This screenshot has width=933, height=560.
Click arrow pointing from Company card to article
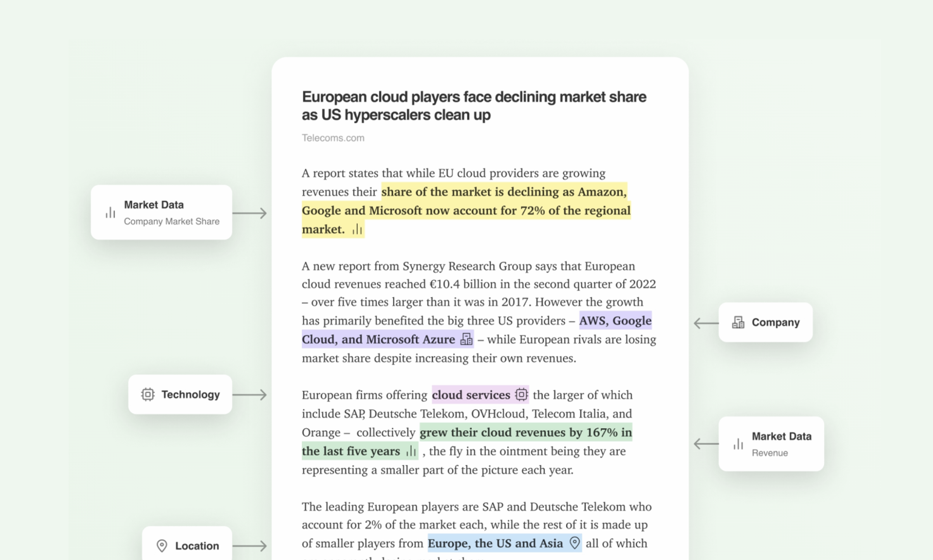(706, 323)
